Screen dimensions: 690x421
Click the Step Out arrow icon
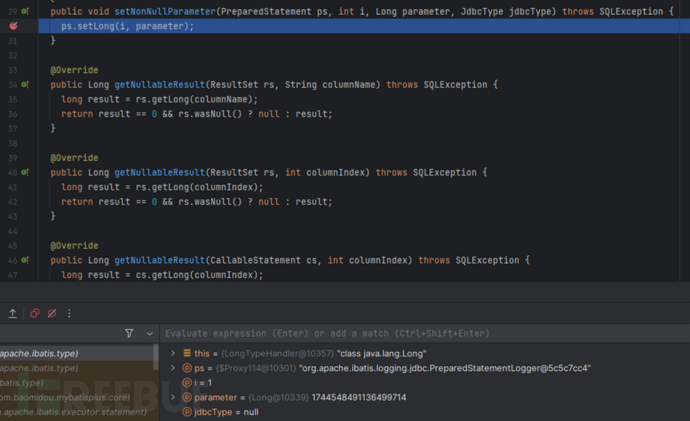coord(12,313)
